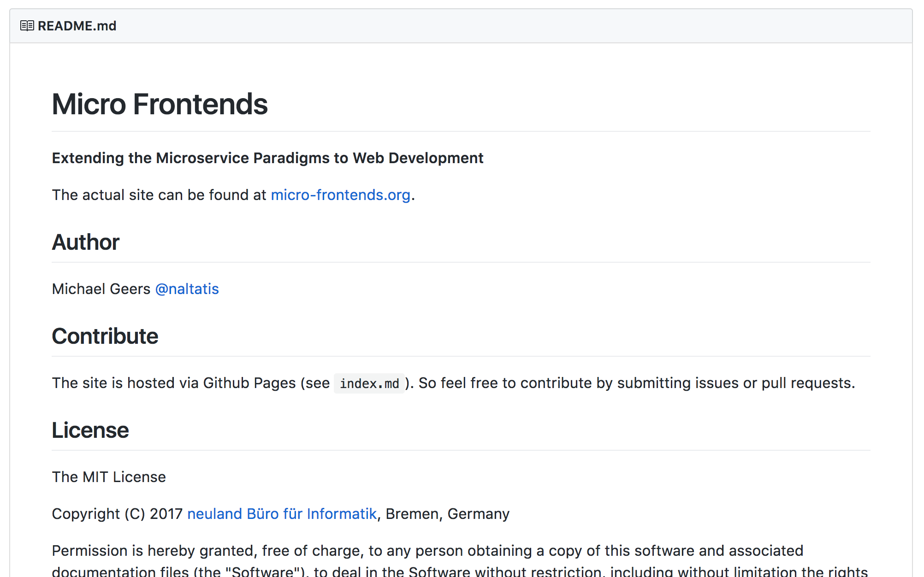Open the micro-frontends.org link
The image size is (924, 577).
coord(340,195)
